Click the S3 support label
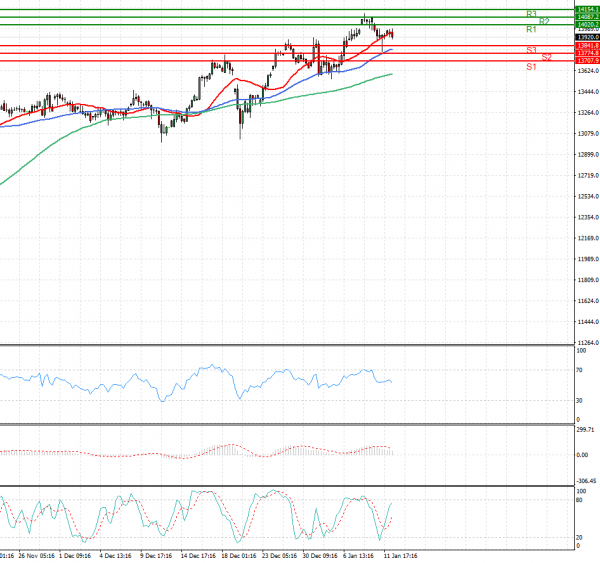This screenshot has height=563, width=600. click(x=531, y=50)
